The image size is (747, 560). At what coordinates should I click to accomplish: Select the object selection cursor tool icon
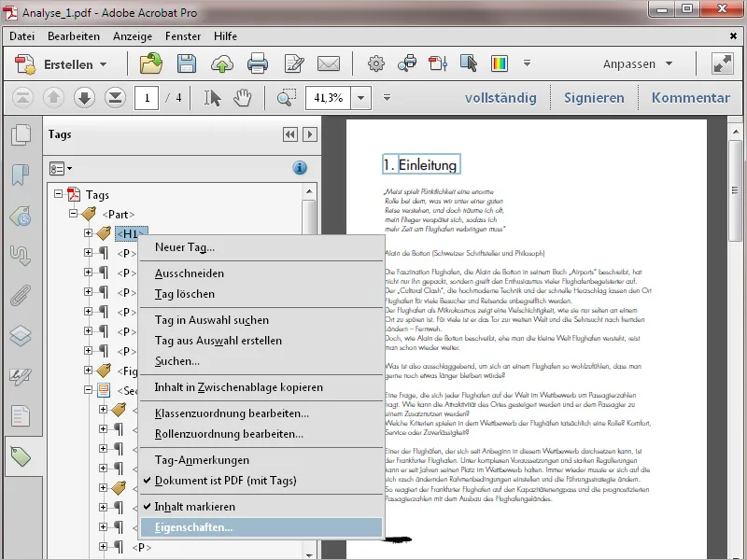[x=469, y=63]
